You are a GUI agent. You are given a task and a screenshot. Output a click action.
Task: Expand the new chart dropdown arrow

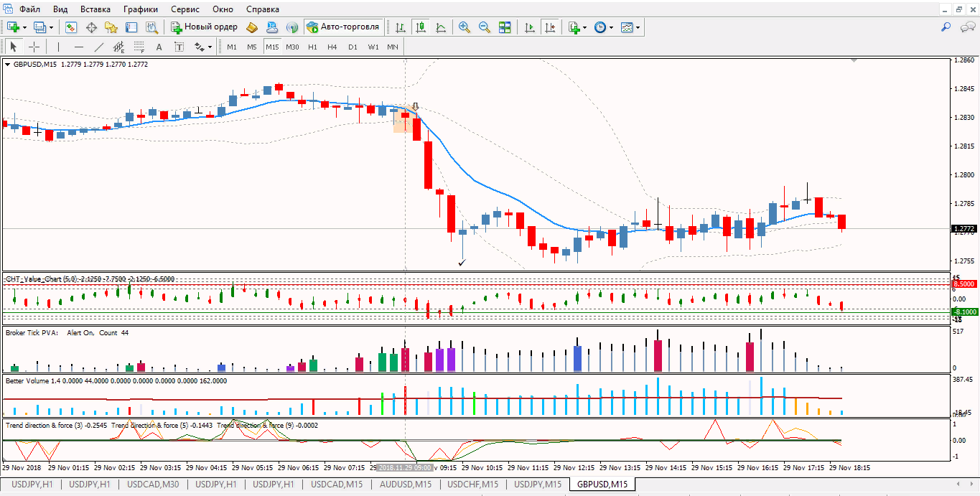25,27
